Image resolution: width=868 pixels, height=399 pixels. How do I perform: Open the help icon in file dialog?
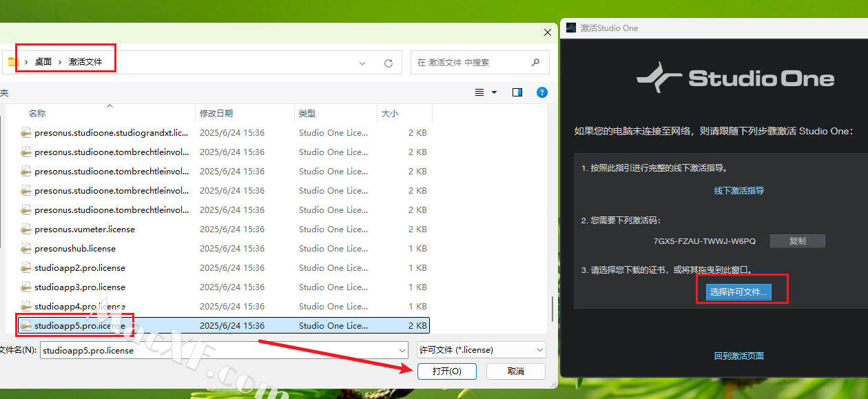(x=541, y=92)
